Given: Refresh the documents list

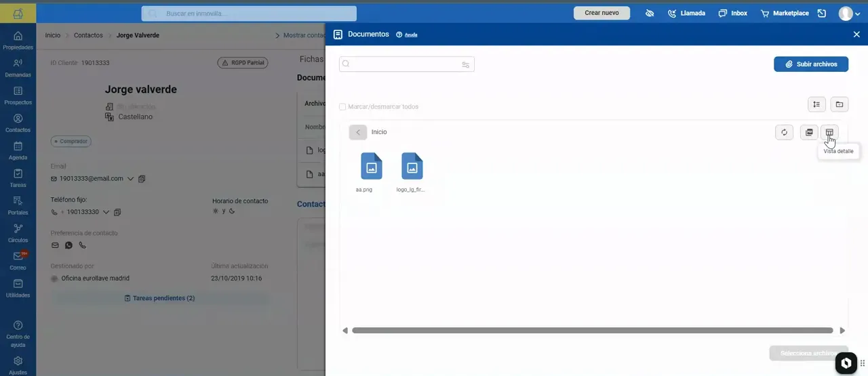Looking at the screenshot, I should pyautogui.click(x=784, y=132).
